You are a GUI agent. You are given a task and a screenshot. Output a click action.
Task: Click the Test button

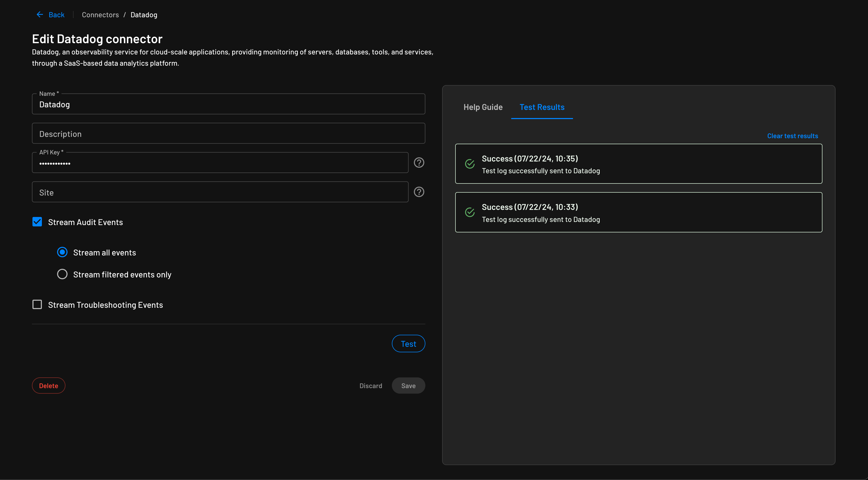pos(408,343)
